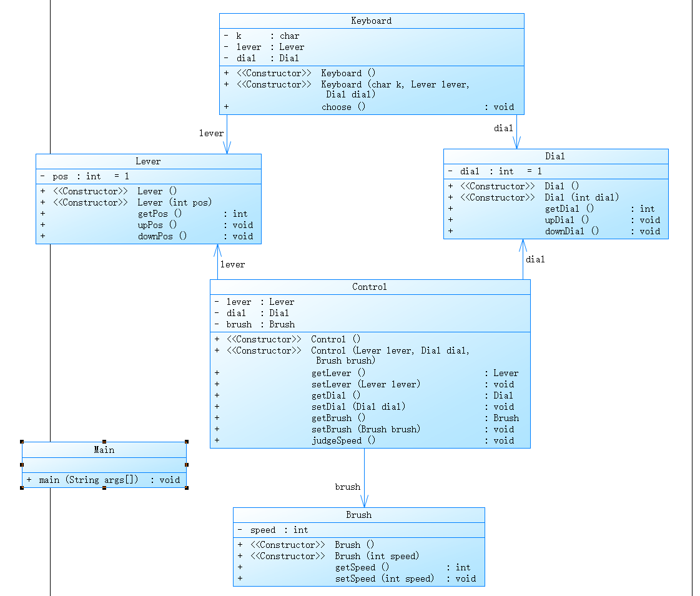Image resolution: width=700 pixels, height=596 pixels.
Task: Click 'brush : Brush' attribute in Control
Action: (255, 324)
